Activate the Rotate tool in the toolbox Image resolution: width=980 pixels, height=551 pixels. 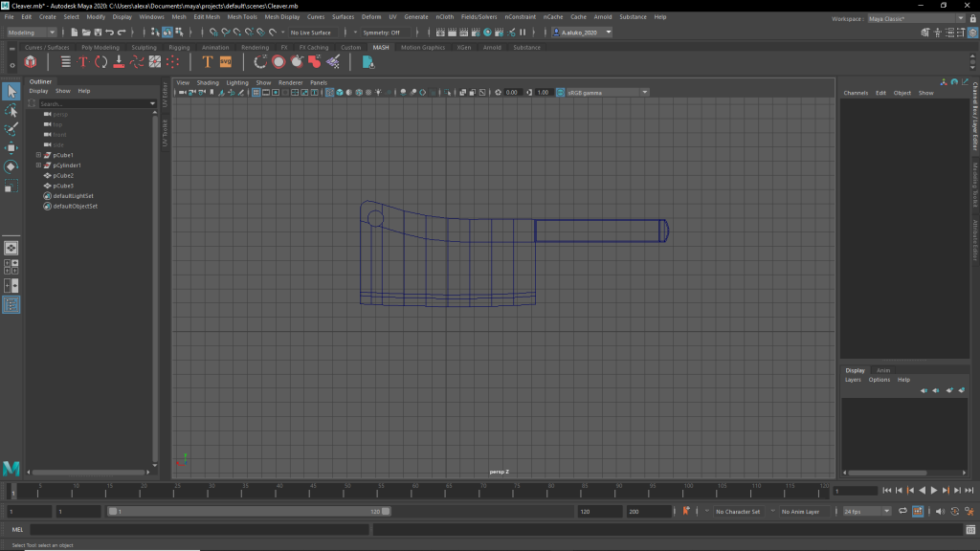[11, 166]
